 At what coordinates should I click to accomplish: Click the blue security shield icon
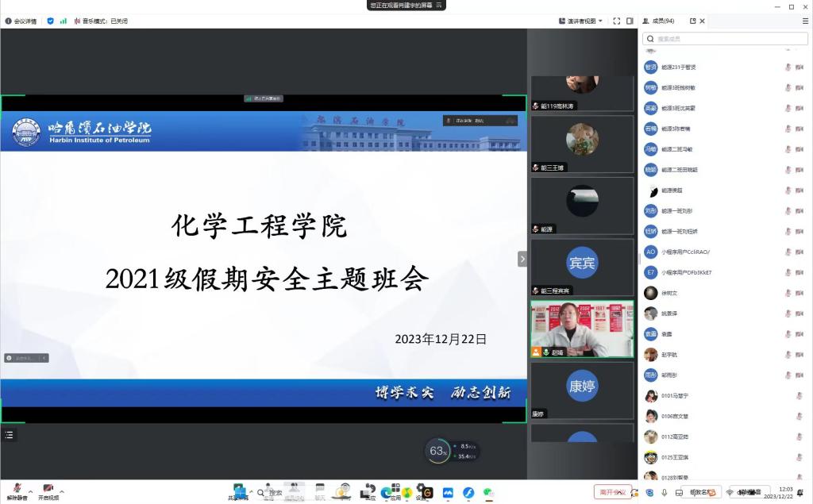pyautogui.click(x=51, y=21)
